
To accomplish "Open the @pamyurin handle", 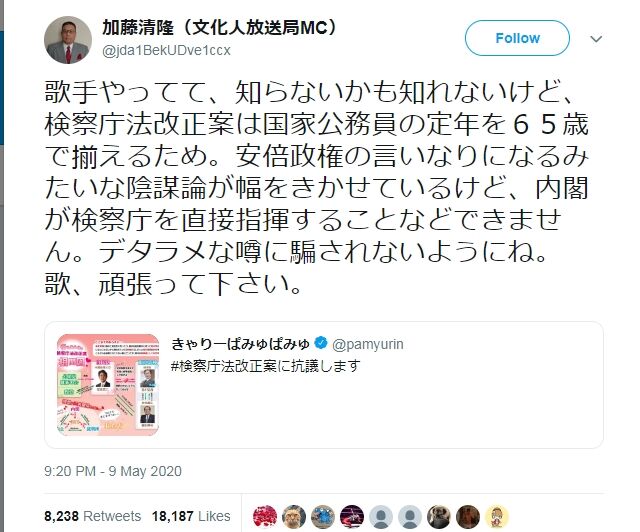I will click(368, 345).
